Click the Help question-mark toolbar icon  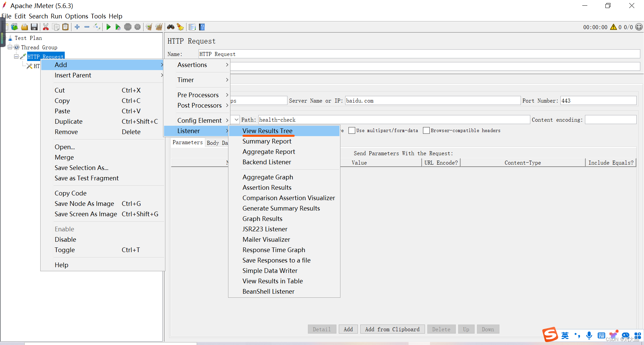pyautogui.click(x=202, y=27)
